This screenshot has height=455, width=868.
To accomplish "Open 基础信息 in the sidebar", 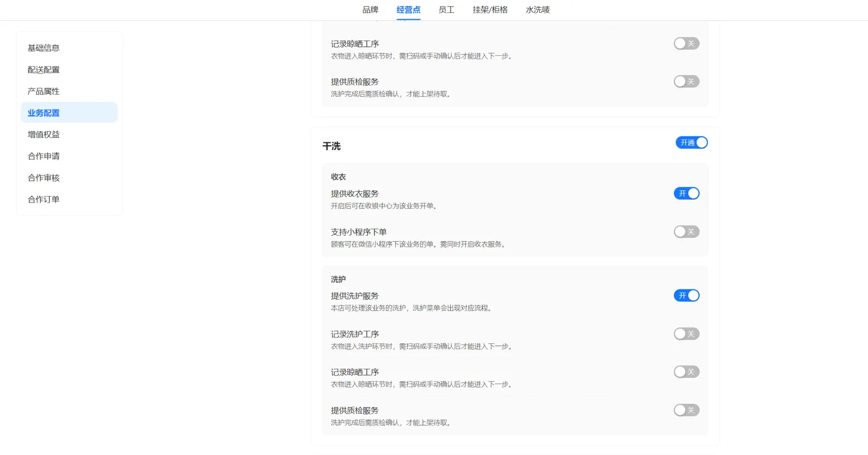I will pos(69,48).
